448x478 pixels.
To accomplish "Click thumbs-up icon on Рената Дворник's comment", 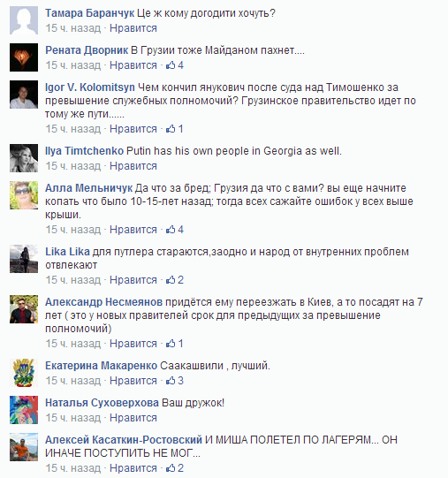I will pos(171,64).
